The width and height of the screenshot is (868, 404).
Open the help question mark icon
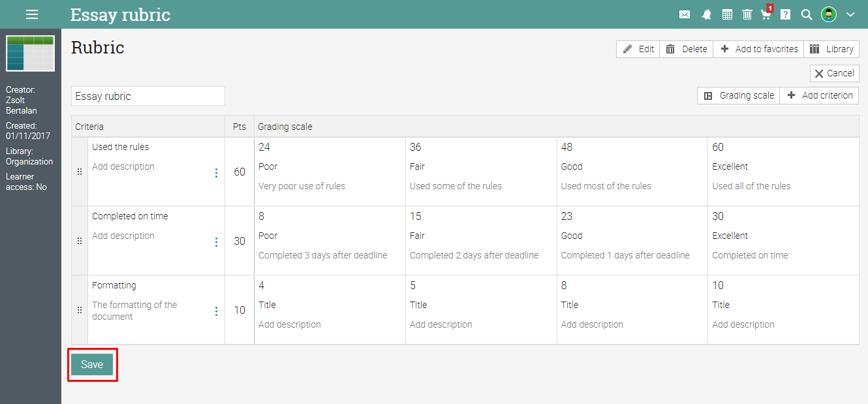click(x=786, y=14)
